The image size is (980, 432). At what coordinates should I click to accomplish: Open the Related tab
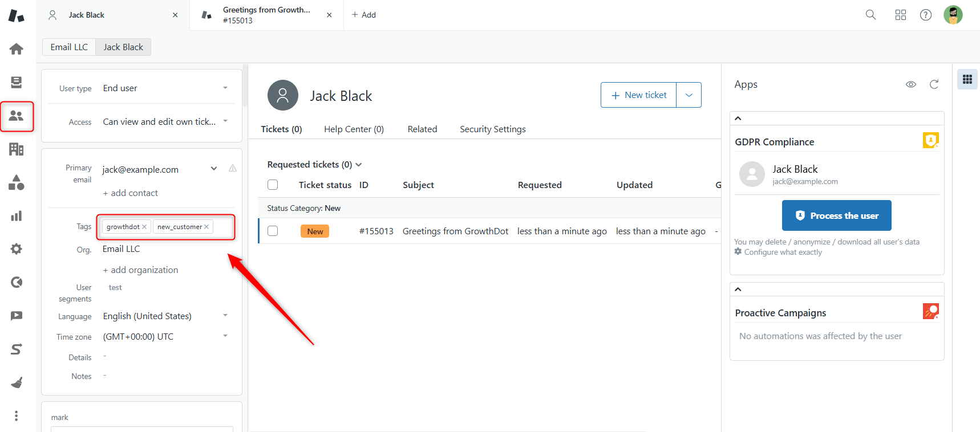pos(422,129)
